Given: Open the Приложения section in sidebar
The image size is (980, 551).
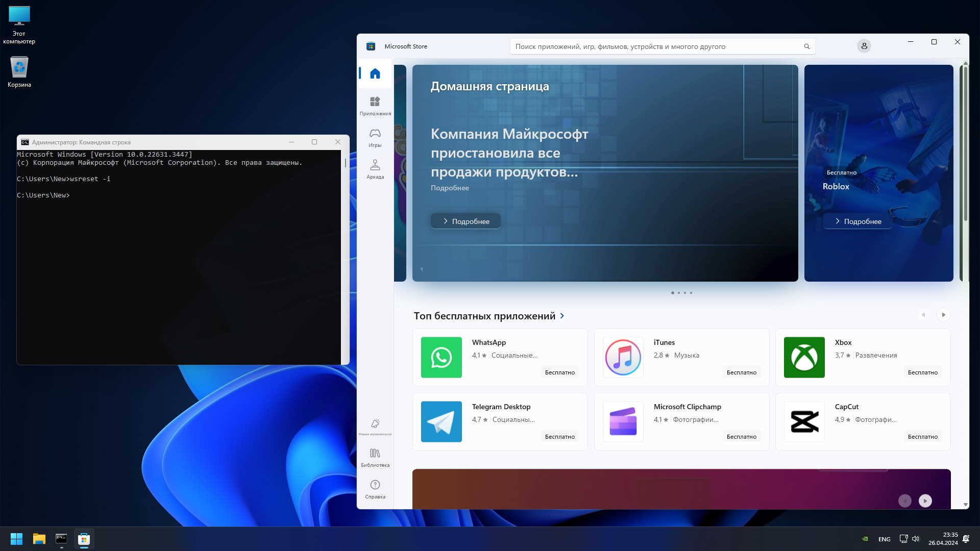Looking at the screenshot, I should coord(375,106).
